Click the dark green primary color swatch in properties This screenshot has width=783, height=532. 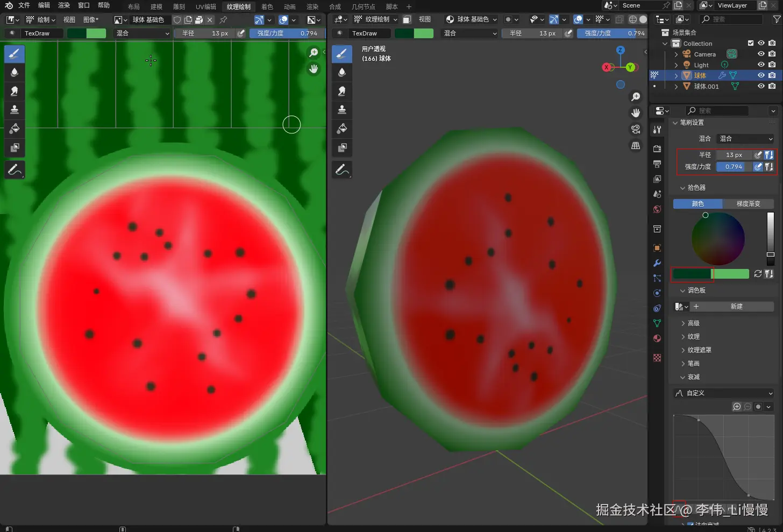click(692, 274)
